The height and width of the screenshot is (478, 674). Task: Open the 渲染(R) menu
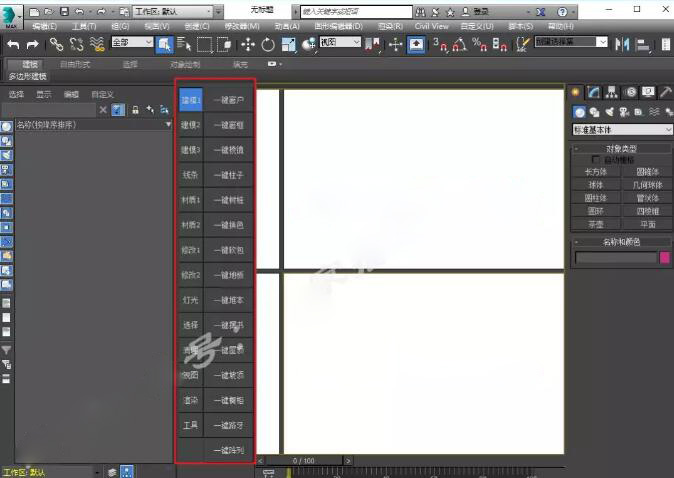[x=390, y=26]
